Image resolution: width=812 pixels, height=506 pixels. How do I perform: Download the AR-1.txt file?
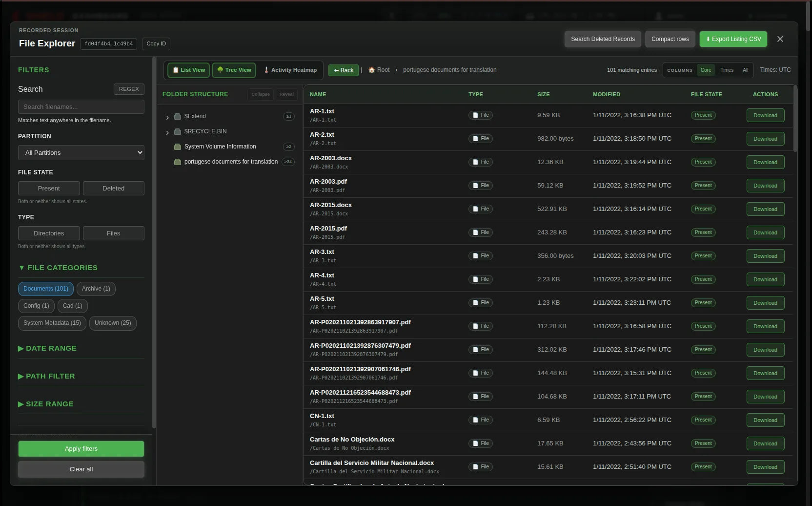(x=765, y=115)
